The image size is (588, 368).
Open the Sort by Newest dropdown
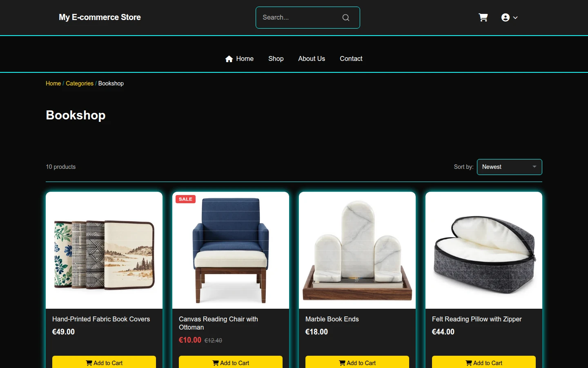point(509,167)
